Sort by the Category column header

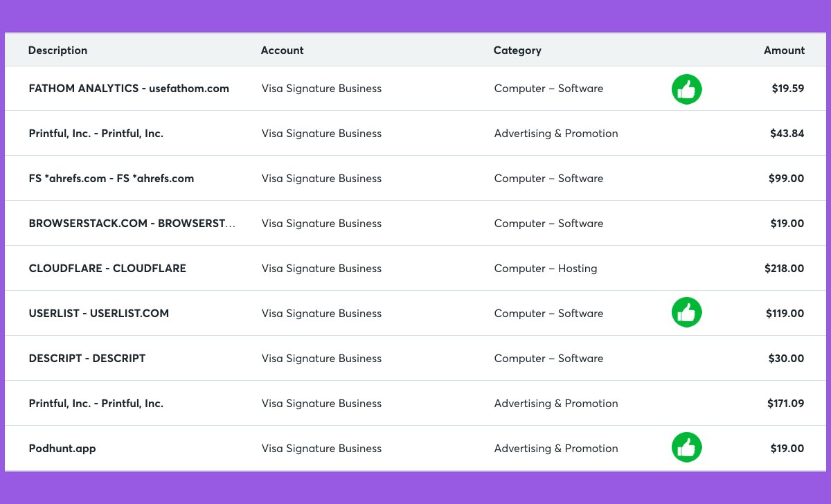pyautogui.click(x=517, y=51)
